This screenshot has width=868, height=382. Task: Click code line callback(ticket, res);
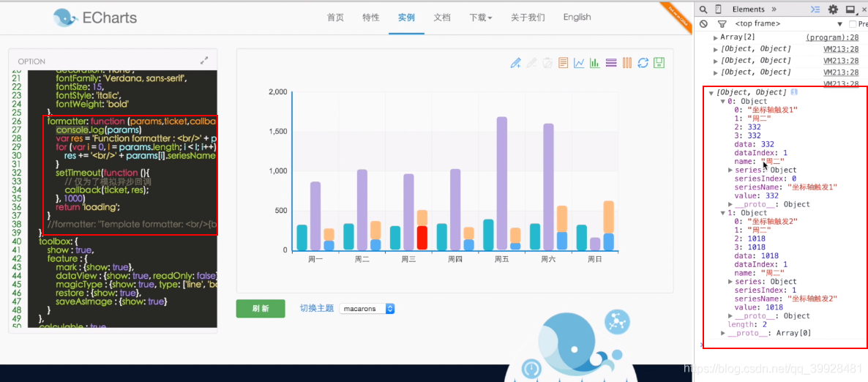(x=107, y=190)
